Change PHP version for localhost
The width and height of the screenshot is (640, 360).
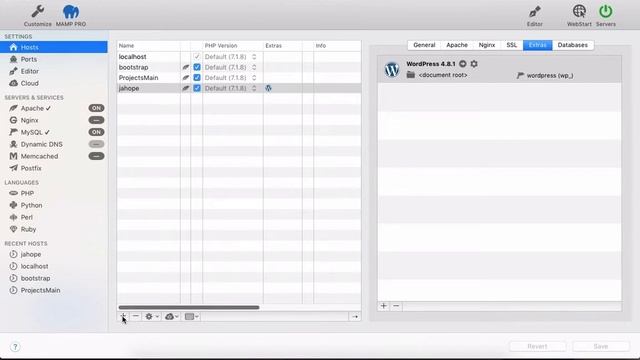231,57
